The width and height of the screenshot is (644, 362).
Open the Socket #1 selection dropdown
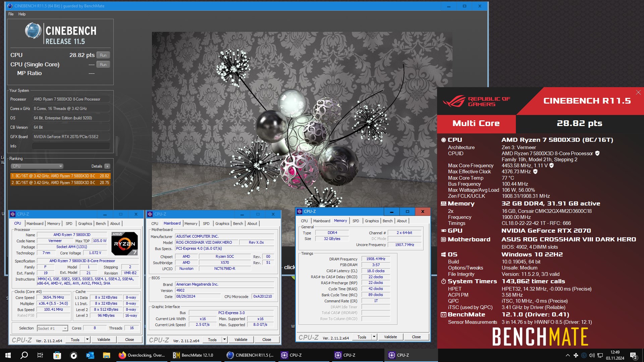coord(52,328)
